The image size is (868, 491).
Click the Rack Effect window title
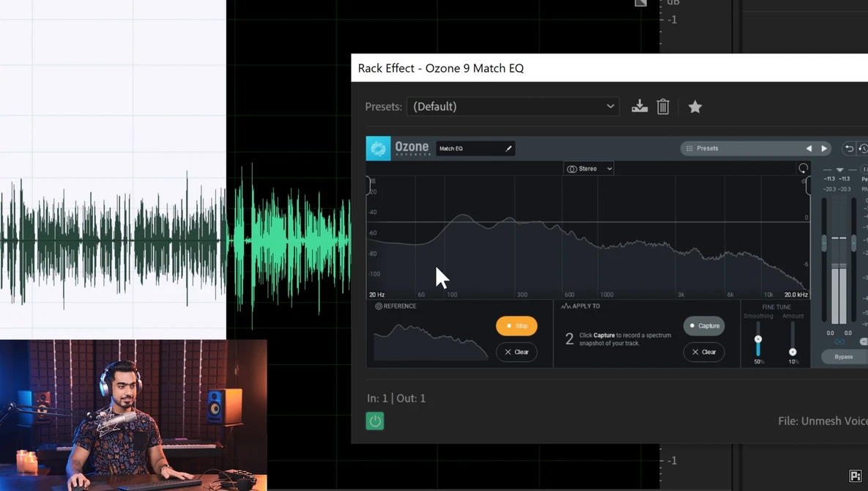(441, 68)
